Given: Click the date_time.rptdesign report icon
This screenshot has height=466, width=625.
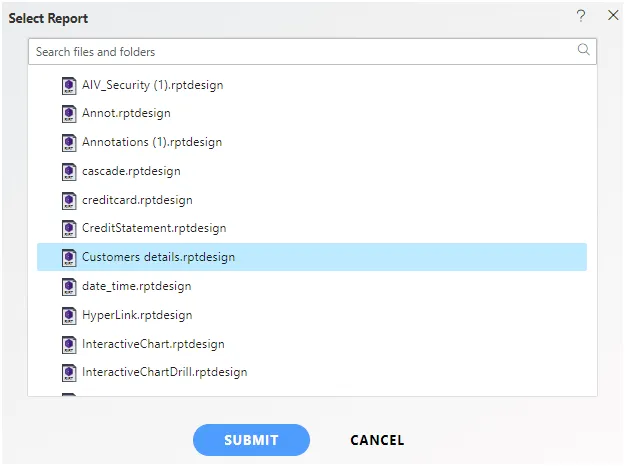Looking at the screenshot, I should coord(69,287).
